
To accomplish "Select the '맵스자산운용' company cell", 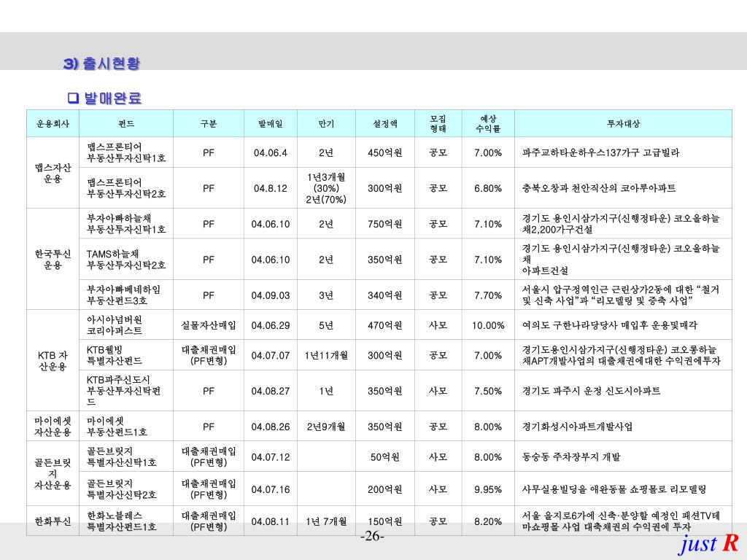I will (x=53, y=173).
